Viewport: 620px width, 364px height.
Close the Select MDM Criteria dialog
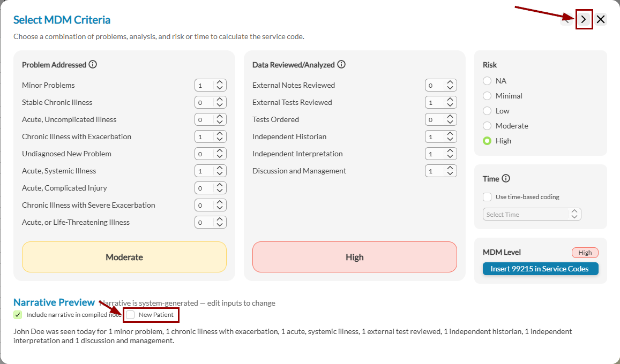(x=601, y=20)
